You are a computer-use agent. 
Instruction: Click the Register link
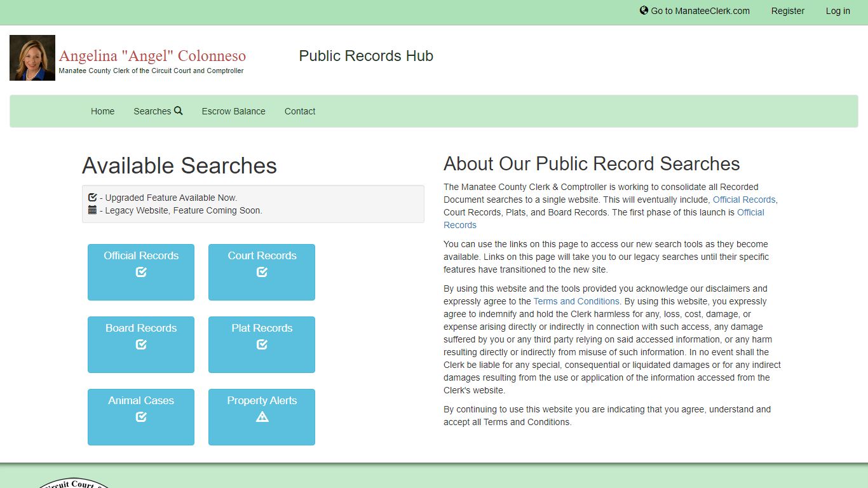(787, 11)
